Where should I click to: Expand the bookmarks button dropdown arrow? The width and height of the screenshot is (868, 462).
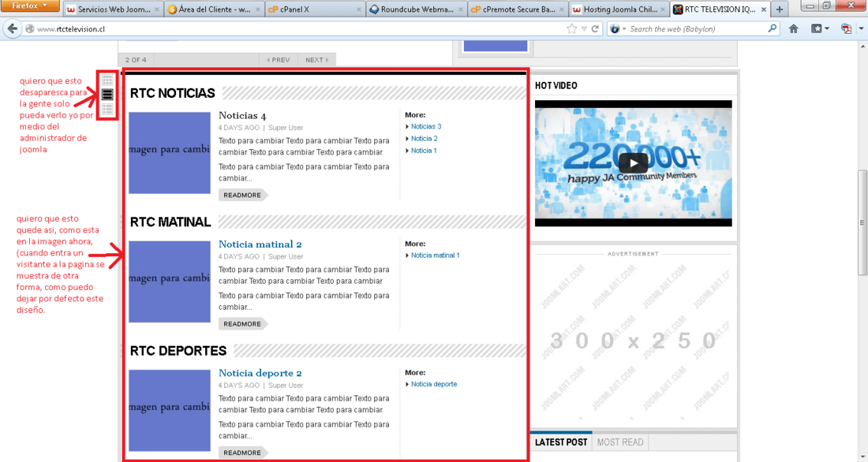827,28
